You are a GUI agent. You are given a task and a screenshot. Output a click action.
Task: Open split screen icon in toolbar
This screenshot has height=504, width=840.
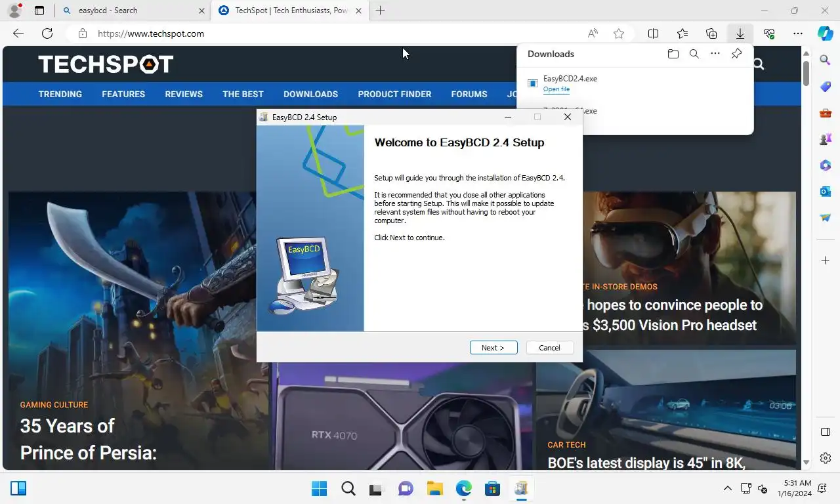point(653,33)
